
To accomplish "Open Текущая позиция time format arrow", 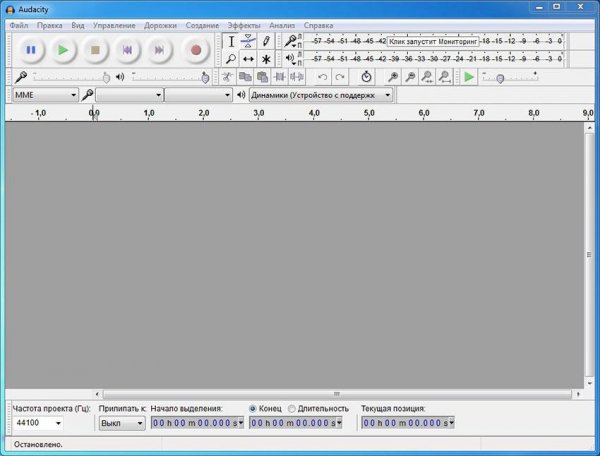I will (x=452, y=423).
